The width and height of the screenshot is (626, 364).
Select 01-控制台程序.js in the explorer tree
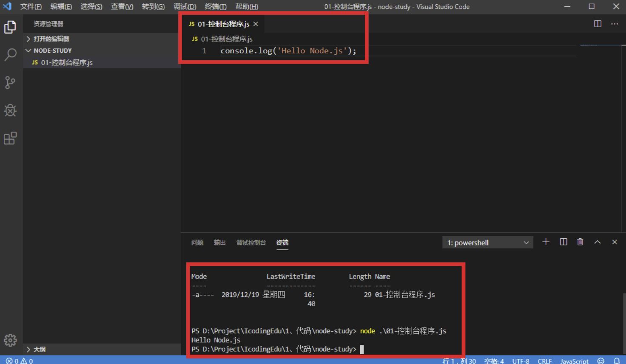[102, 62]
